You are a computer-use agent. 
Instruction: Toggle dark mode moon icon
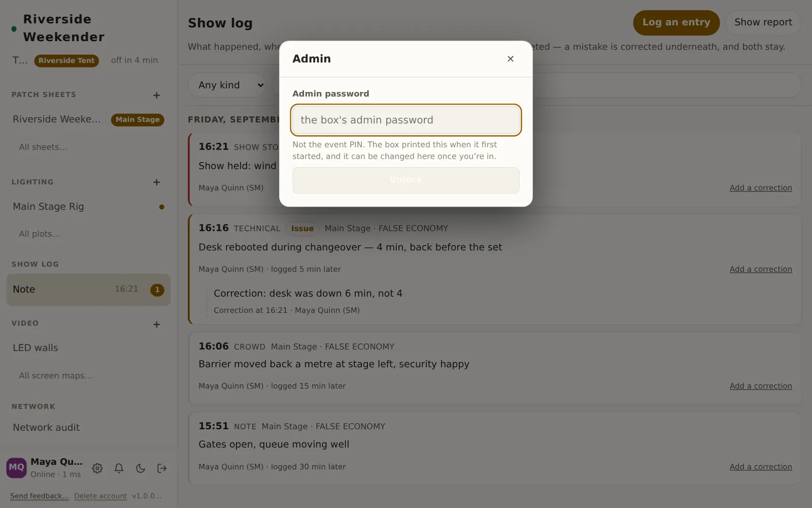tap(141, 468)
